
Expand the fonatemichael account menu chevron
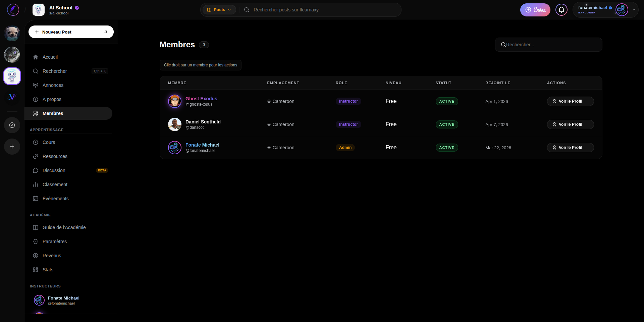click(x=634, y=10)
